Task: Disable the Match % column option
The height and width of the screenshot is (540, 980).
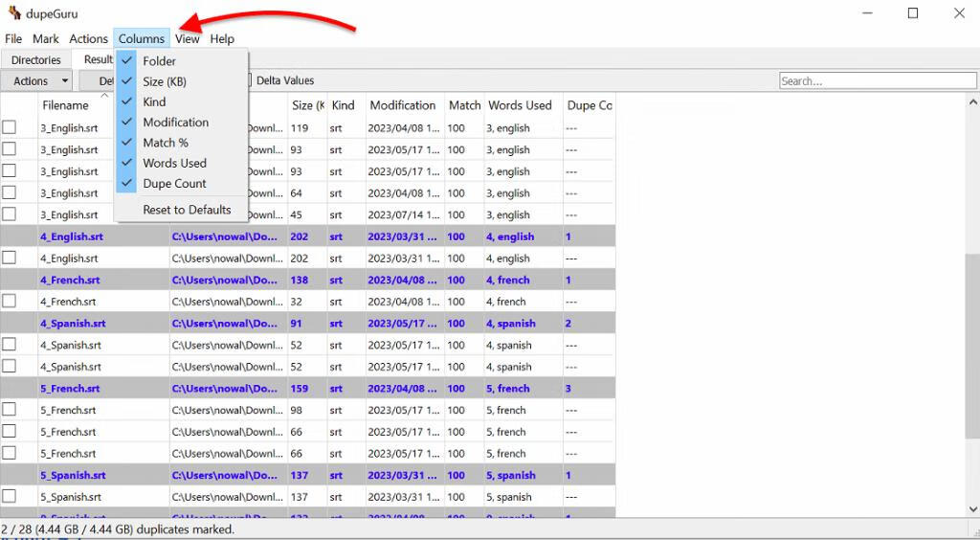Action: (x=181, y=143)
